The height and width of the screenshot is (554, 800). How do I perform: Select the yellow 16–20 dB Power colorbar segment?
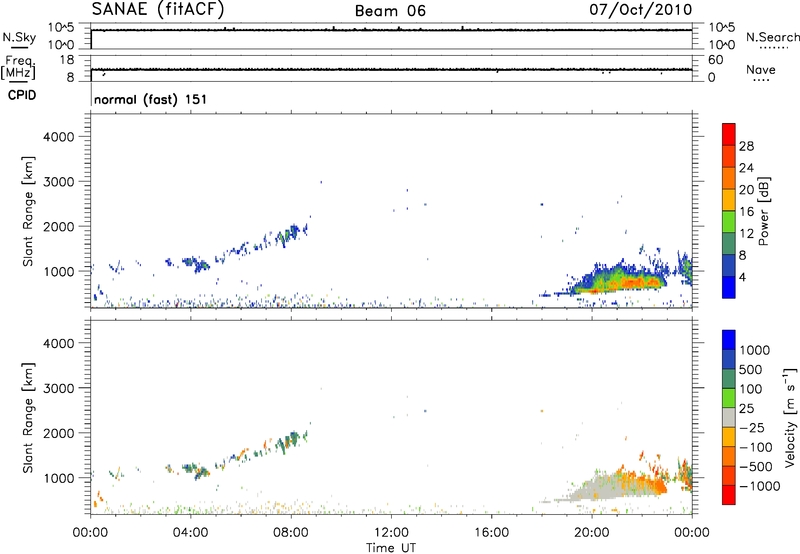pos(729,199)
